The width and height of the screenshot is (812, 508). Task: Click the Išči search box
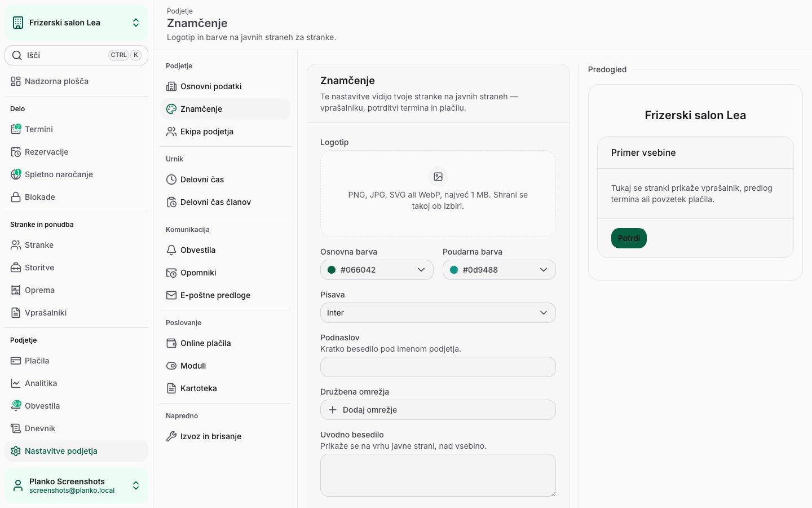click(76, 55)
